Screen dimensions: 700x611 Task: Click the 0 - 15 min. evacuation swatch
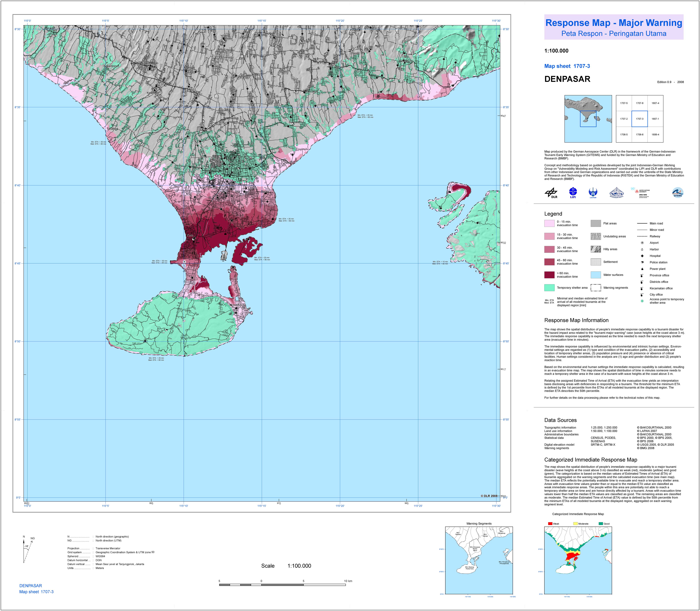pyautogui.click(x=549, y=223)
